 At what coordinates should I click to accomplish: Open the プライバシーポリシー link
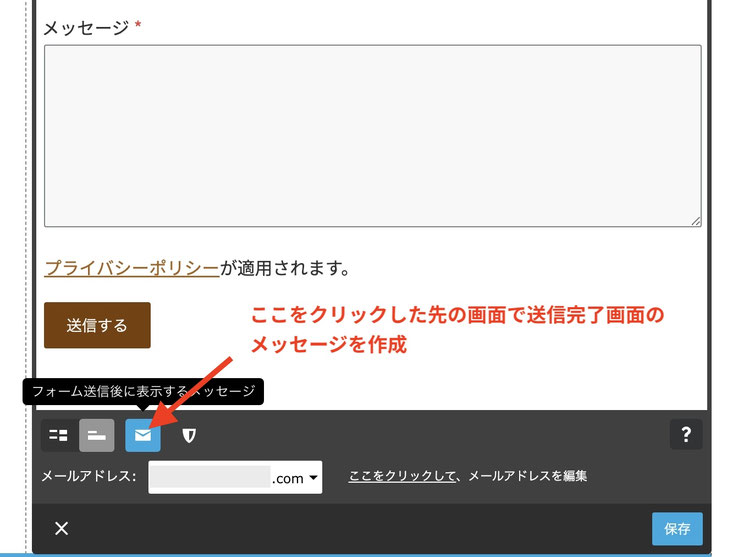(x=132, y=268)
